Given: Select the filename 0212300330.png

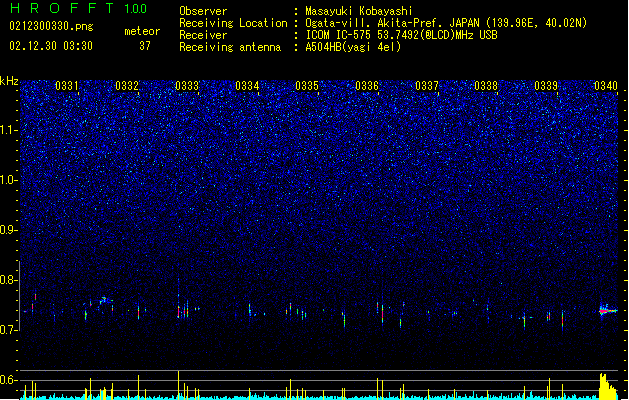Looking at the screenshot, I should tap(51, 27).
